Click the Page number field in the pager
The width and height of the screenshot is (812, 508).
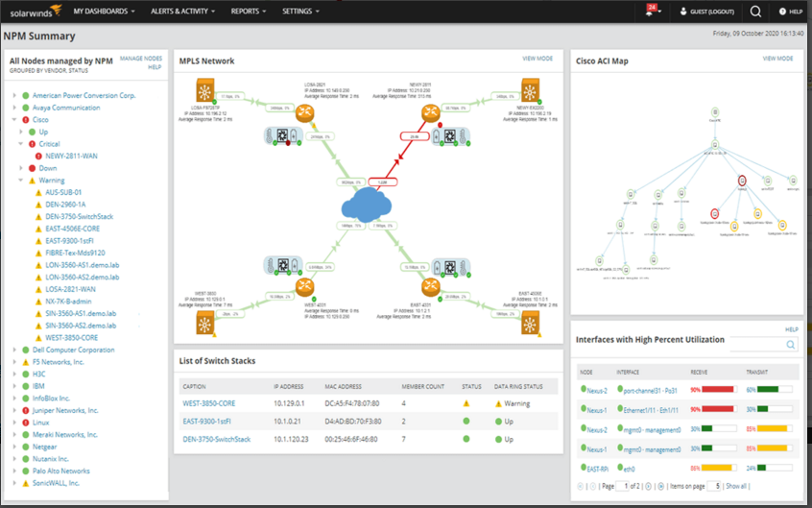(622, 486)
